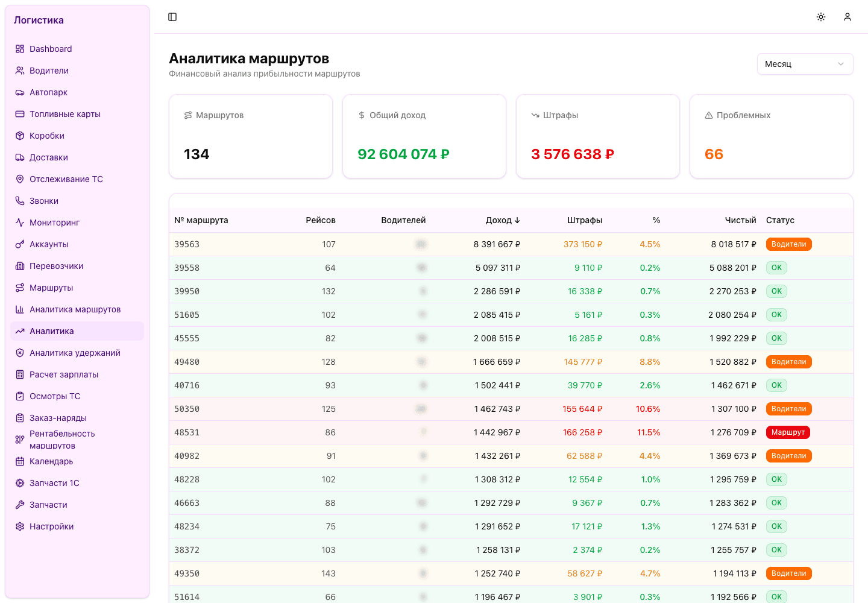Click the Топливные карты card icon
The image size is (868, 603).
point(20,114)
